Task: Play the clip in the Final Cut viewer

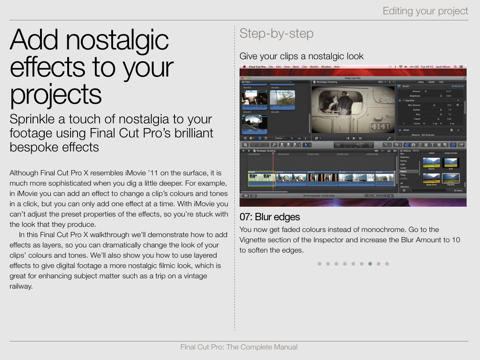Action: (354, 138)
